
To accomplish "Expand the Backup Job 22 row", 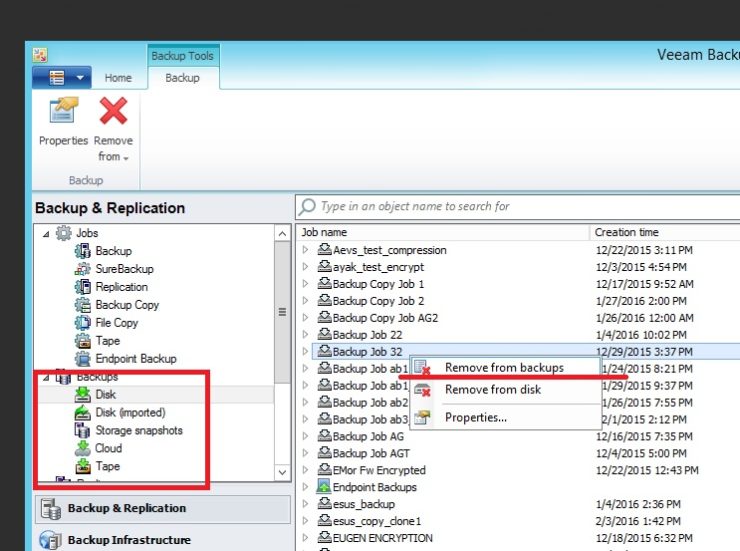I will point(305,334).
